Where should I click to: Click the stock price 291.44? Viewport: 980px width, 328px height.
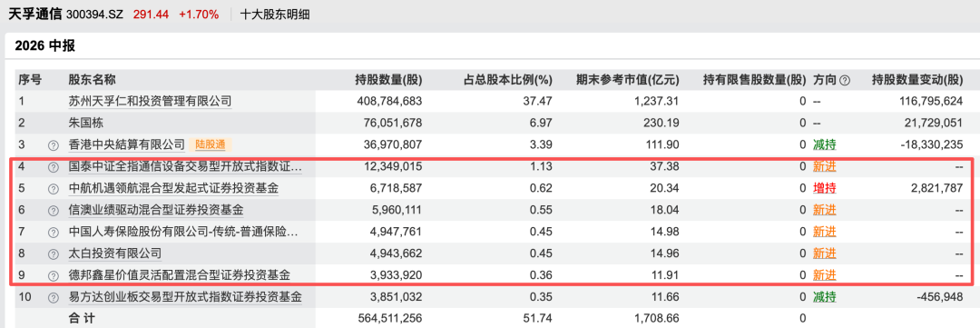click(x=151, y=14)
